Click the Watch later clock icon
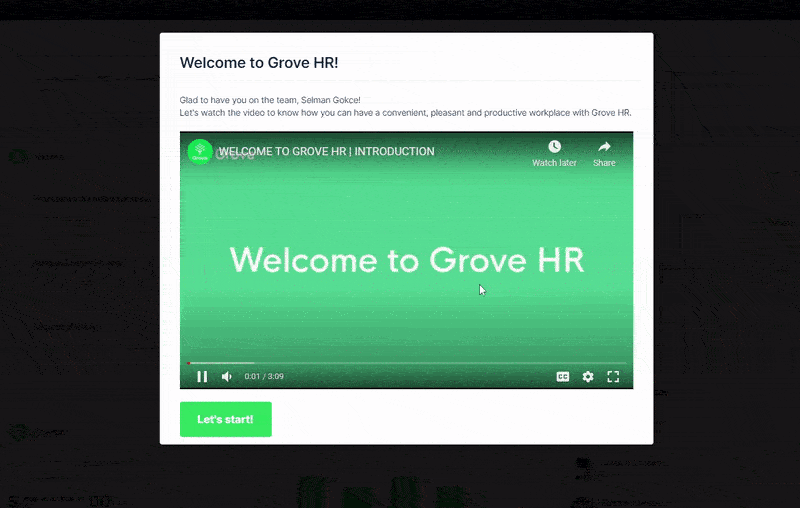The width and height of the screenshot is (800, 508). pos(555,147)
